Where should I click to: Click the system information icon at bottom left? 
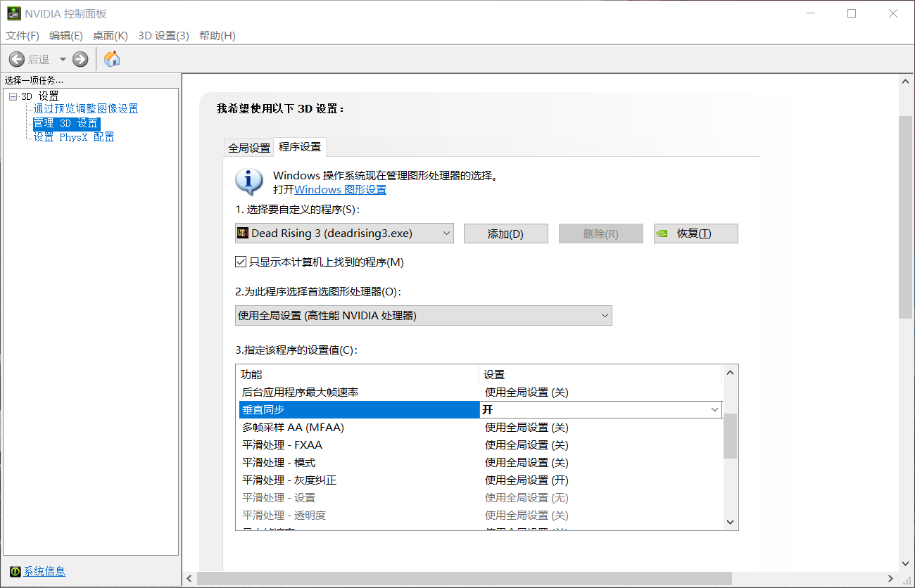15,571
